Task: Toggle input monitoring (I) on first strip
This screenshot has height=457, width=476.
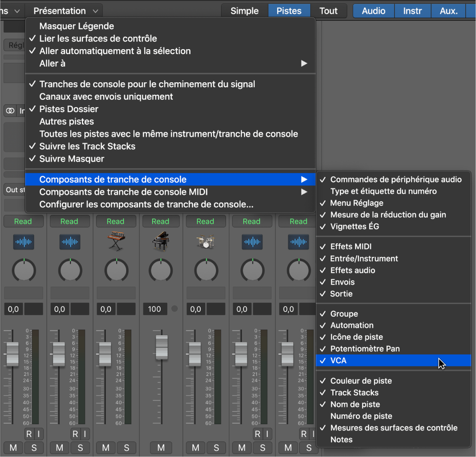Action: point(39,434)
